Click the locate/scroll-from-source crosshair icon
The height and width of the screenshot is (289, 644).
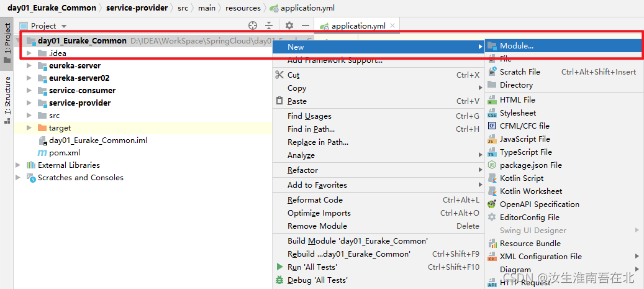(253, 25)
